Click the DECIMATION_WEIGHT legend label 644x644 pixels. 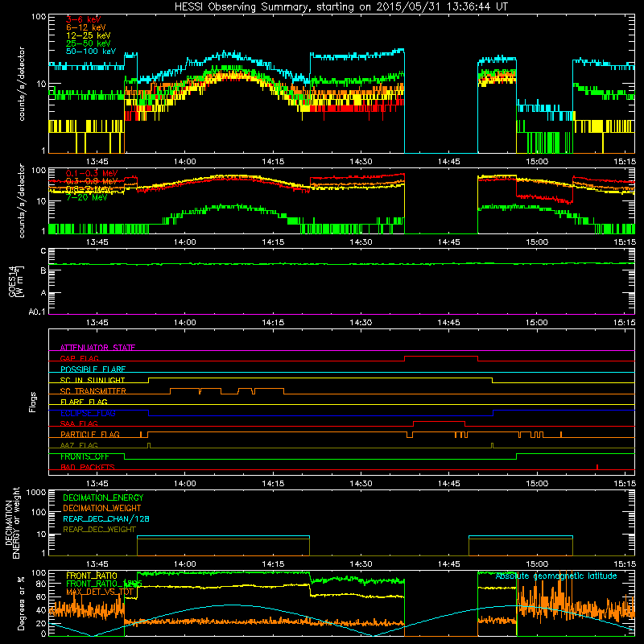point(102,508)
